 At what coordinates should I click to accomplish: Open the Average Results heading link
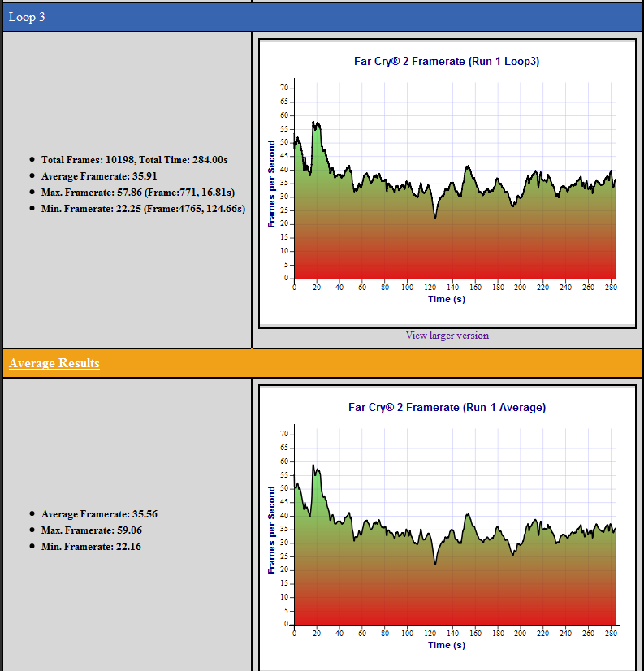(54, 363)
